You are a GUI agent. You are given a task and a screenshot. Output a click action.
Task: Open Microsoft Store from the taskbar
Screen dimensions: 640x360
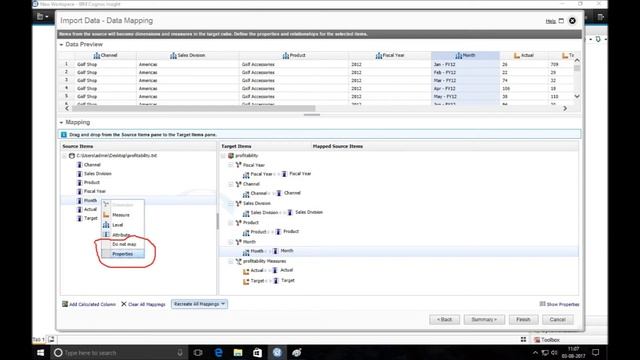coord(258,353)
